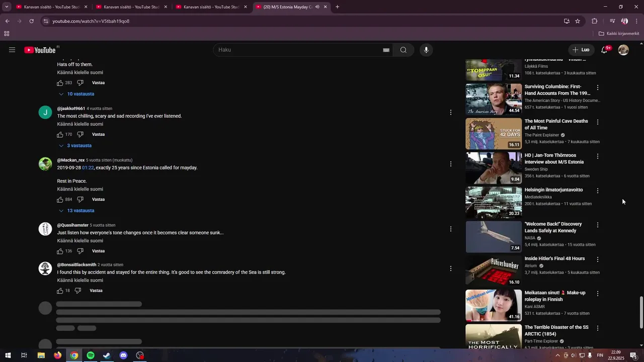
Task: Bookmark this page with star icon
Action: [x=578, y=21]
